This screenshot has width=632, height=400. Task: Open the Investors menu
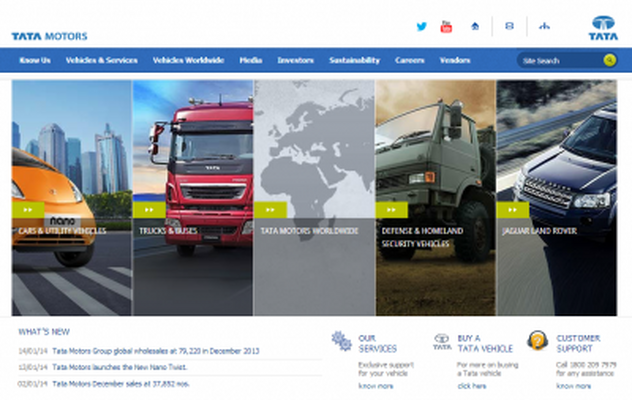click(x=295, y=60)
